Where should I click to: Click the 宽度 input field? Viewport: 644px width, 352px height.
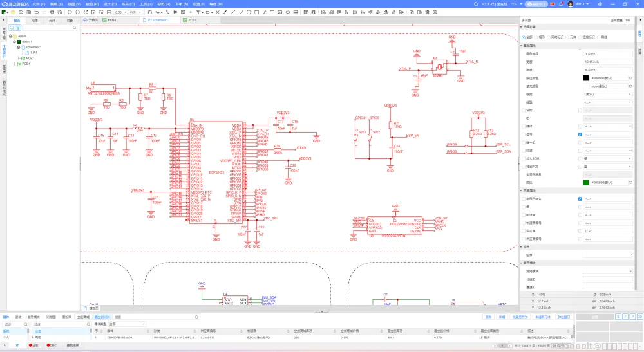607,62
